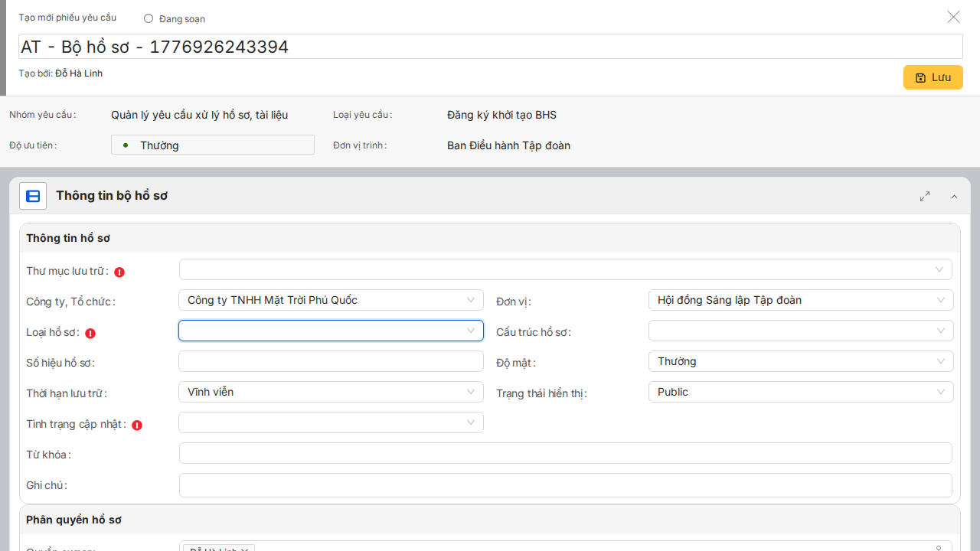This screenshot has height=551, width=980.
Task: Click the Thông tin bộ hồ sơ section icon
Action: coord(33,196)
